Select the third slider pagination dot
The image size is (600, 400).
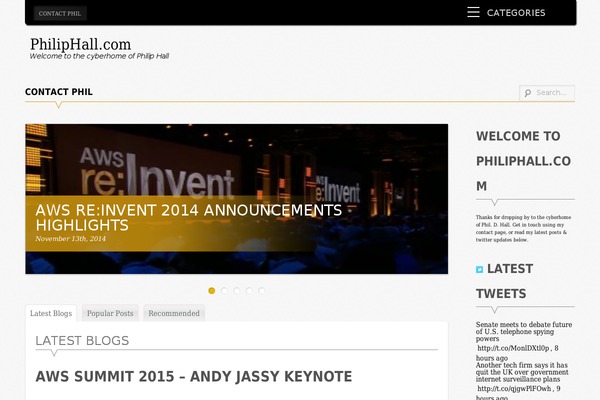click(237, 291)
